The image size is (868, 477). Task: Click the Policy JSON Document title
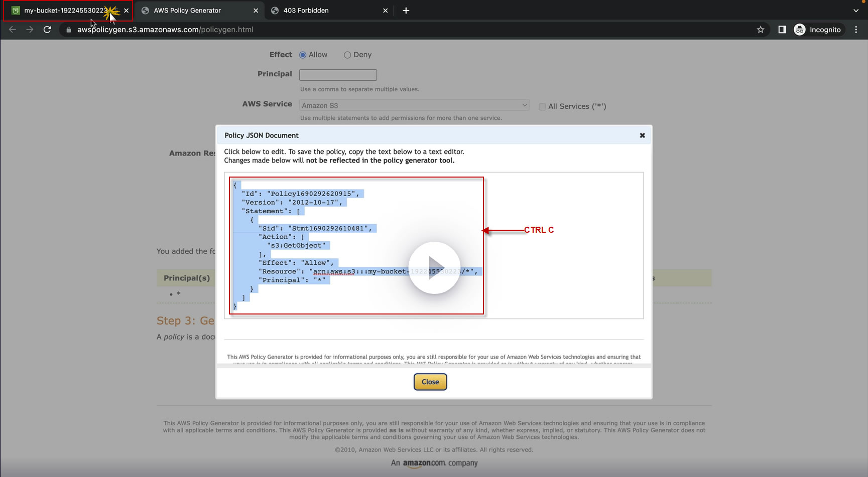click(262, 135)
